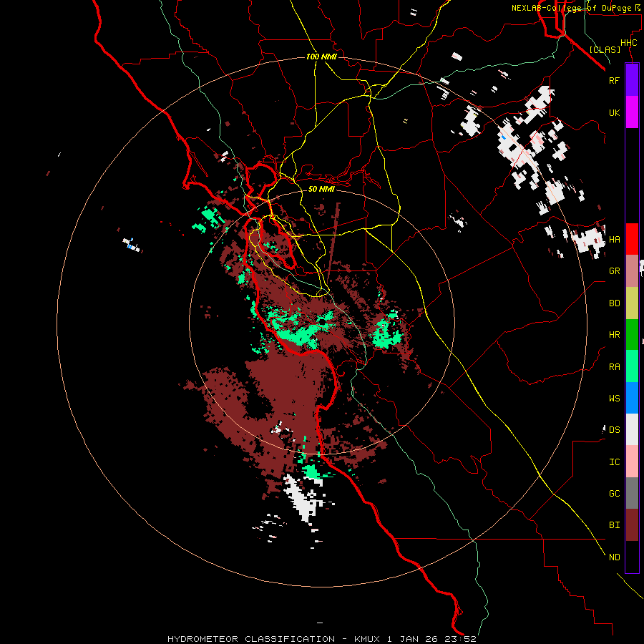Click the 'DS' legend label

[614, 429]
